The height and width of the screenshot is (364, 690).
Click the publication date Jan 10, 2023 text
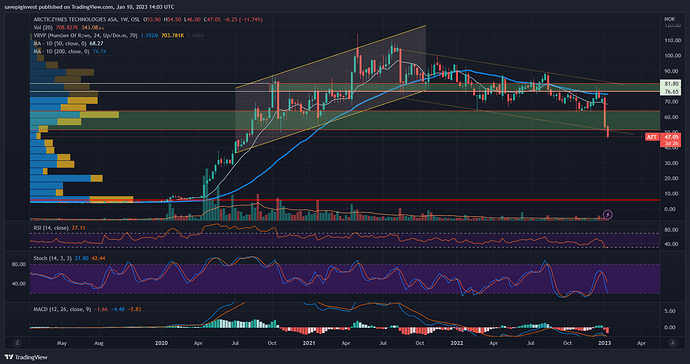coord(132,7)
